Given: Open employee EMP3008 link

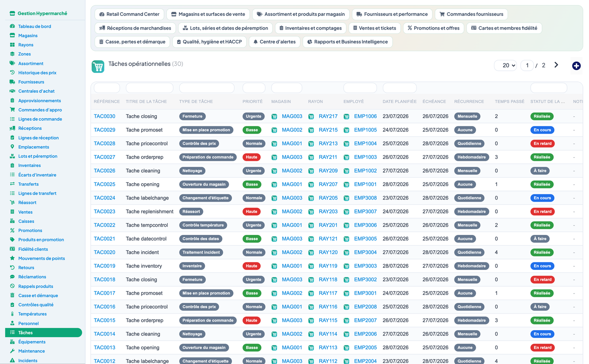Looking at the screenshot, I should (365, 198).
